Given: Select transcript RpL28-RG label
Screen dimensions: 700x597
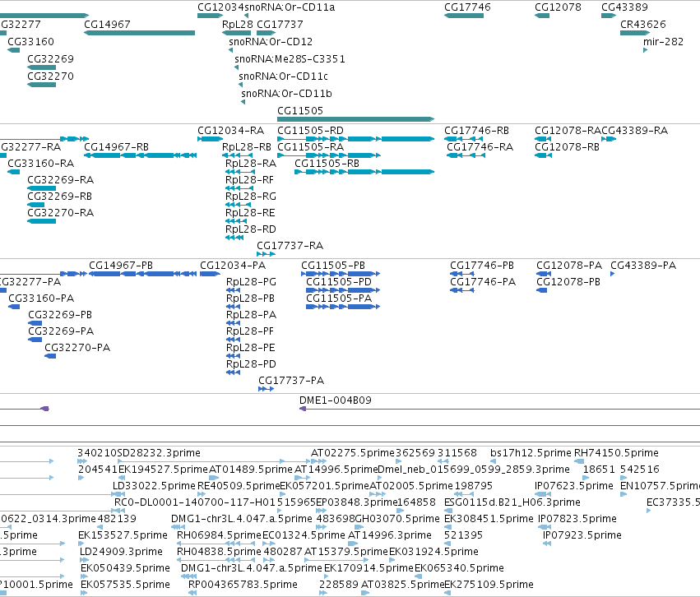Looking at the screenshot, I should (251, 197).
